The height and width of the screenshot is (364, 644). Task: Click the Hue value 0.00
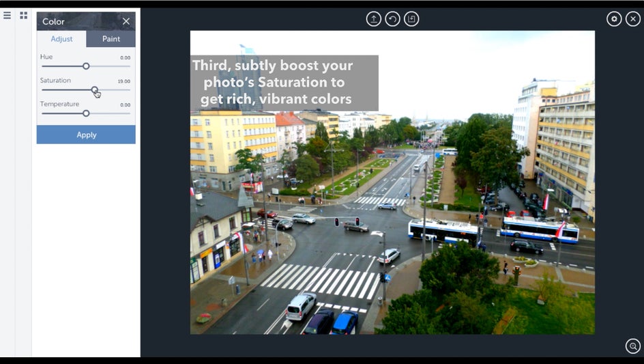(x=126, y=57)
